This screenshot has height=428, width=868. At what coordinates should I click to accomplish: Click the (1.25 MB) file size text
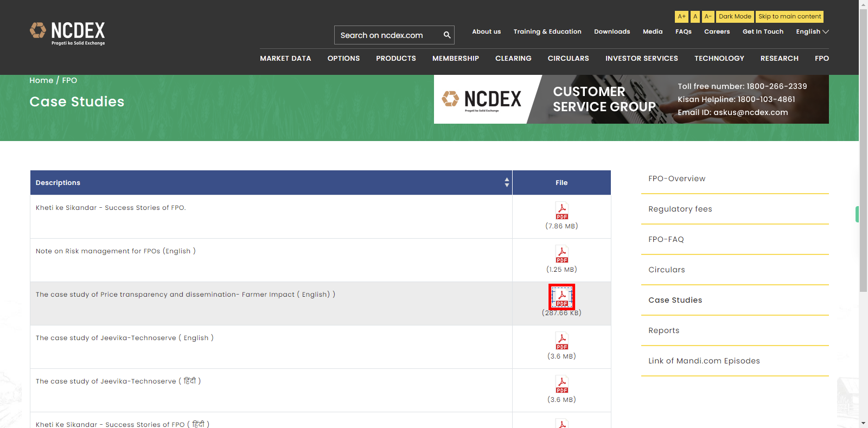(561, 270)
